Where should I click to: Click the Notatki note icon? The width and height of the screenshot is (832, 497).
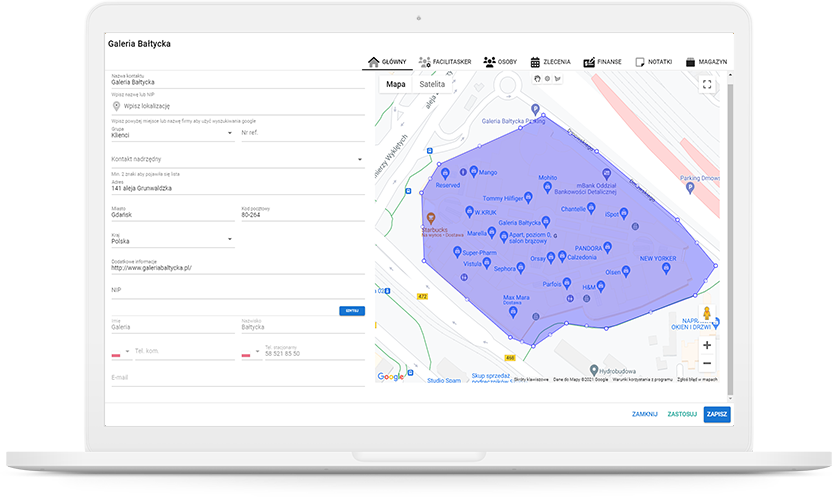640,62
